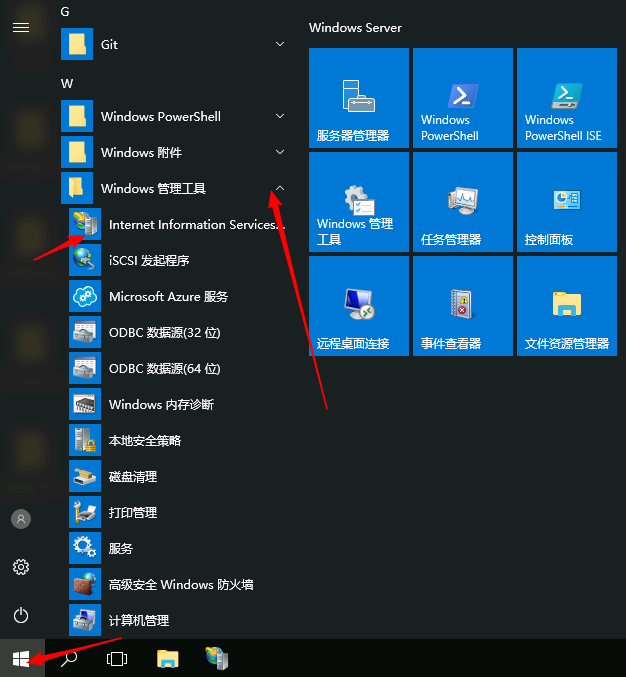The width and height of the screenshot is (626, 677).
Task: Expand the Windows PowerShell folder chevron
Action: (x=280, y=116)
